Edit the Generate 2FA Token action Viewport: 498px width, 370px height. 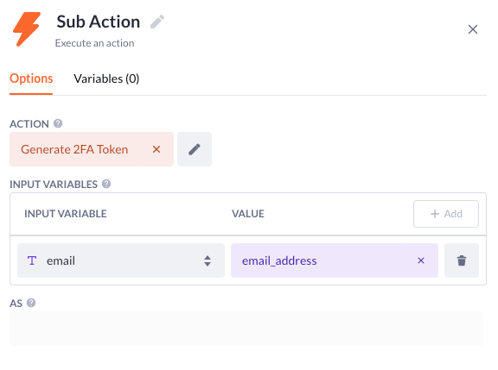(x=194, y=149)
